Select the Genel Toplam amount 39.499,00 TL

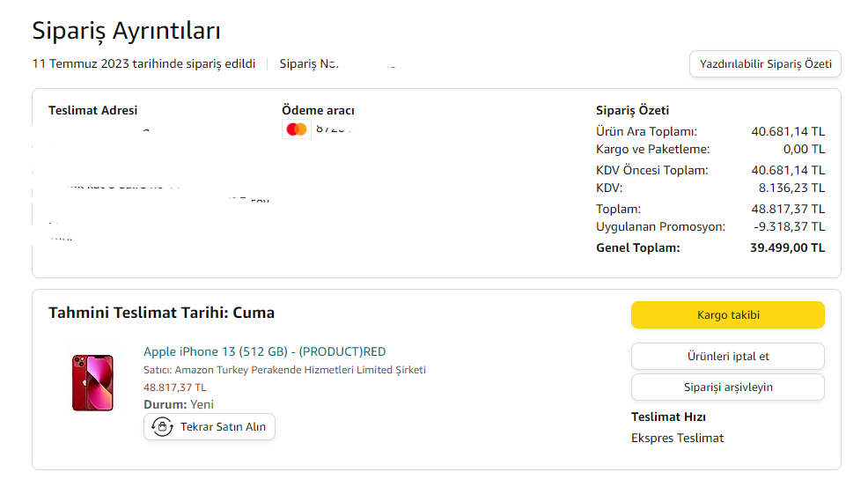787,247
